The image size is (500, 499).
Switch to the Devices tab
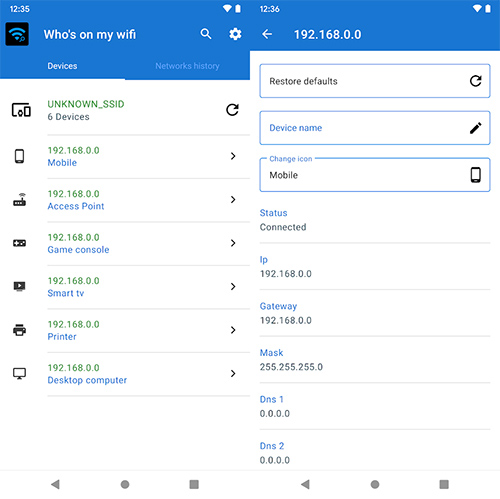coord(62,66)
